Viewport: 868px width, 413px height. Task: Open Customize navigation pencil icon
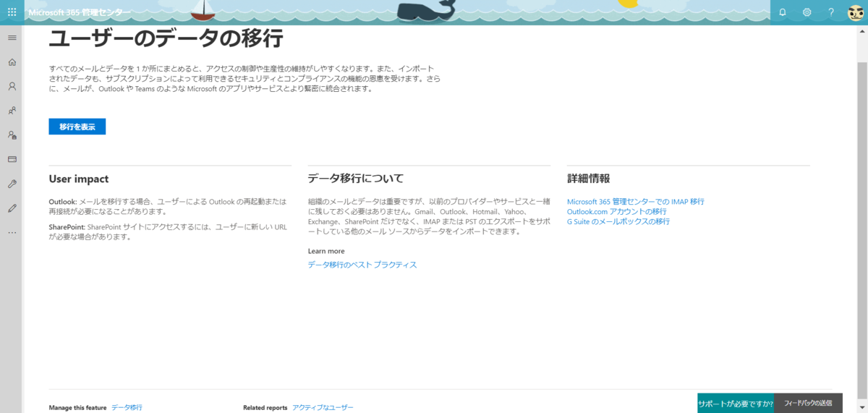click(12, 208)
